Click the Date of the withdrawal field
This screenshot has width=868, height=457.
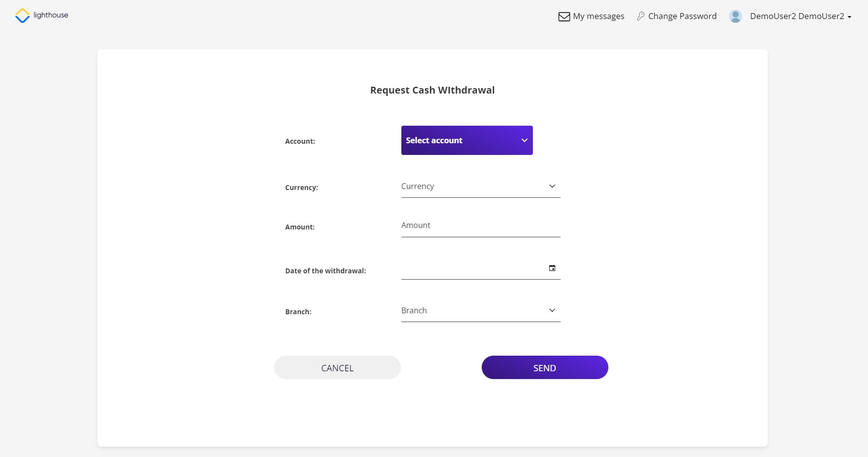(x=472, y=268)
